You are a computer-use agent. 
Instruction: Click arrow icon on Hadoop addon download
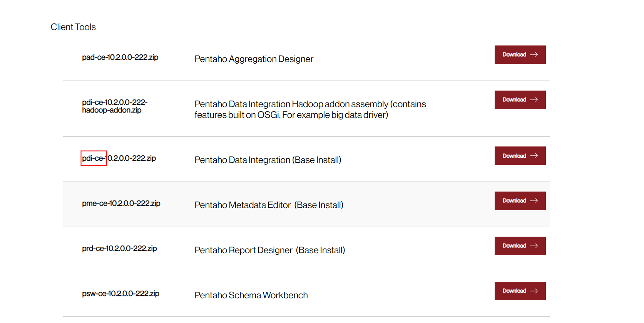[x=534, y=100]
